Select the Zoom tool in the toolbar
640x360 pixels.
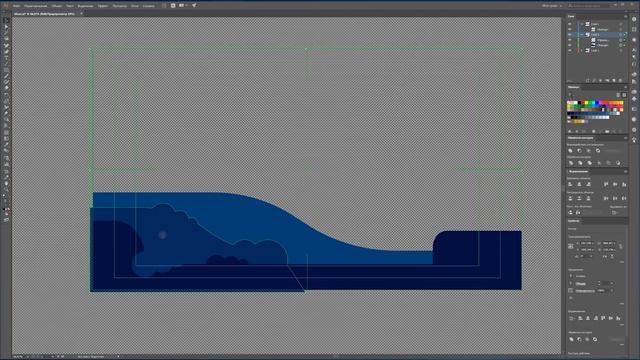(7, 189)
